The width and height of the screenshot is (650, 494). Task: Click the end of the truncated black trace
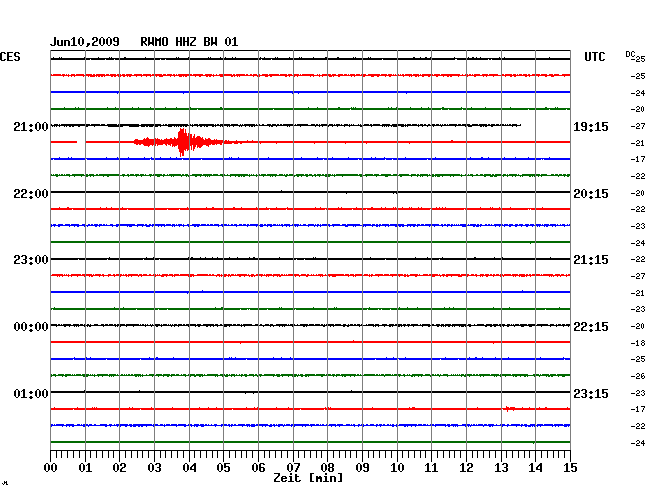[x=520, y=125]
